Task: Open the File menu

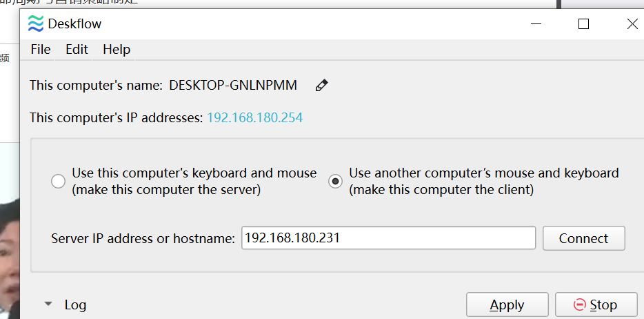Action: pos(41,50)
